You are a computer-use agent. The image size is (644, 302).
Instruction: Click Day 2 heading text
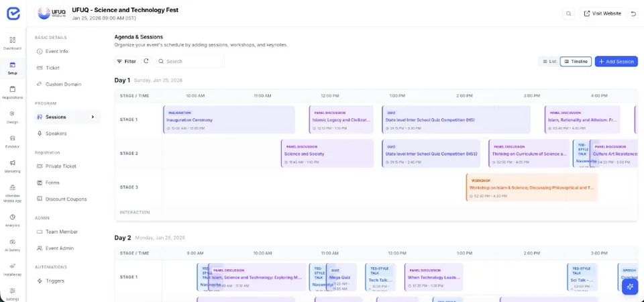click(x=122, y=238)
